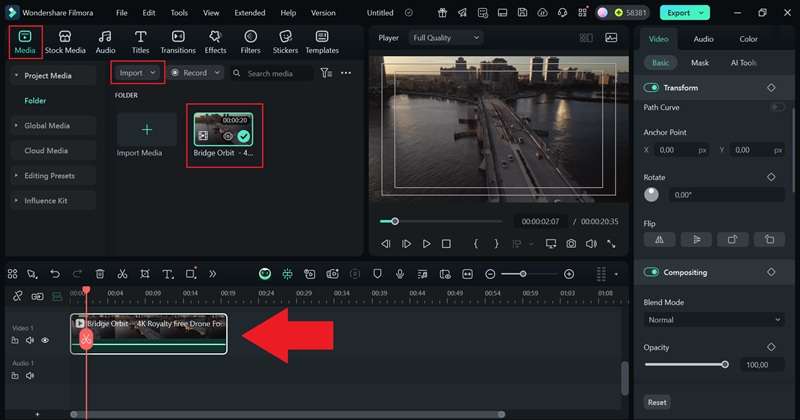Flip the clip horizontally

click(x=659, y=239)
